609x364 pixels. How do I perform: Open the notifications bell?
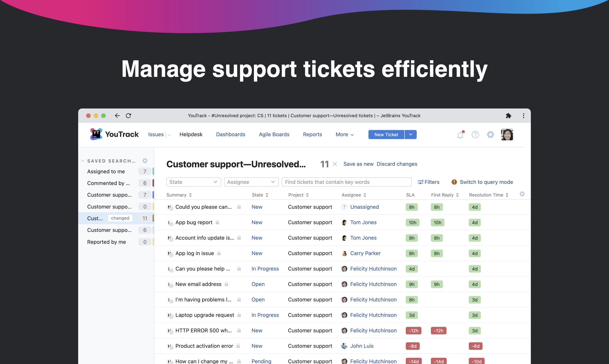(460, 135)
